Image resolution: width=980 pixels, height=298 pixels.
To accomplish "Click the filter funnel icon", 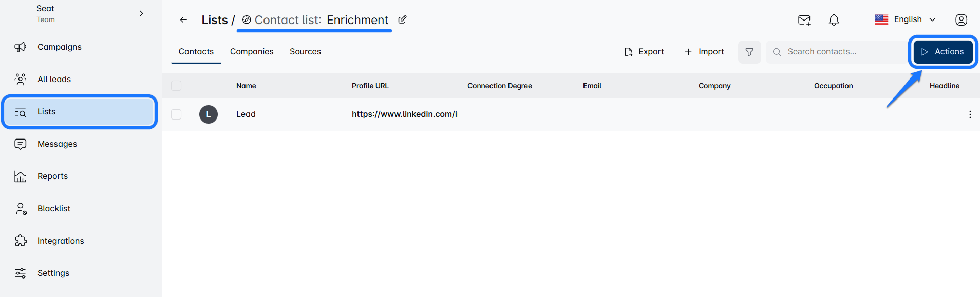I will (749, 52).
